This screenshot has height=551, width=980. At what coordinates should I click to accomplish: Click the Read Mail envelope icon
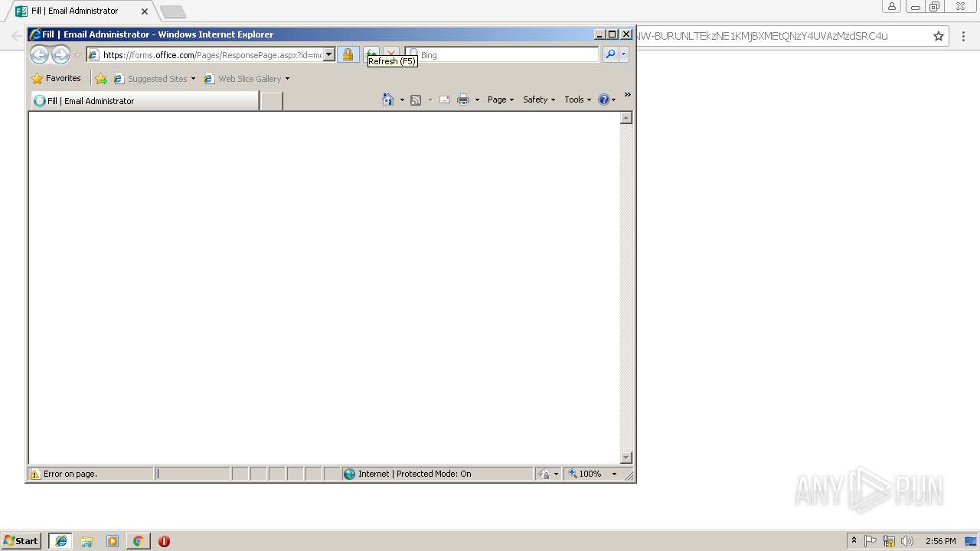(x=444, y=99)
